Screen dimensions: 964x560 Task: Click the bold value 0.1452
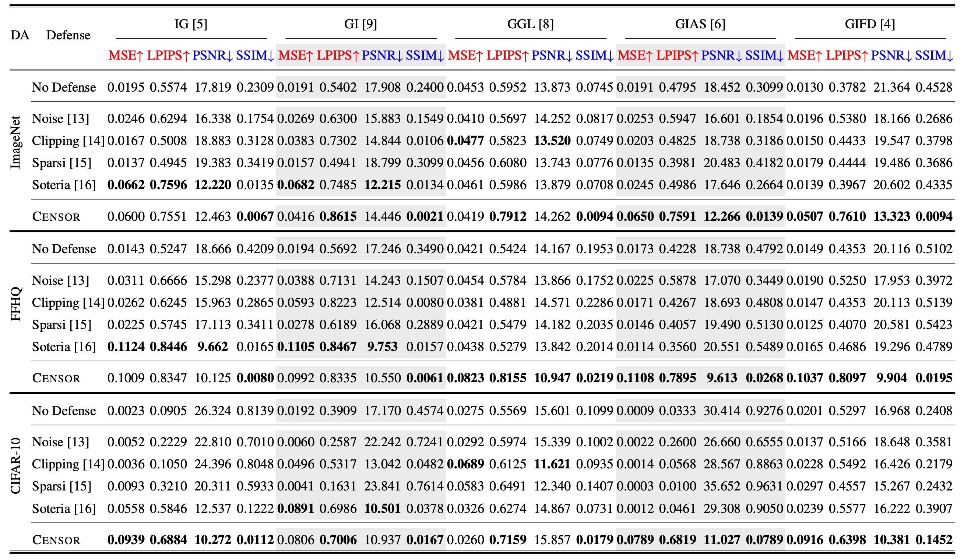(934, 540)
